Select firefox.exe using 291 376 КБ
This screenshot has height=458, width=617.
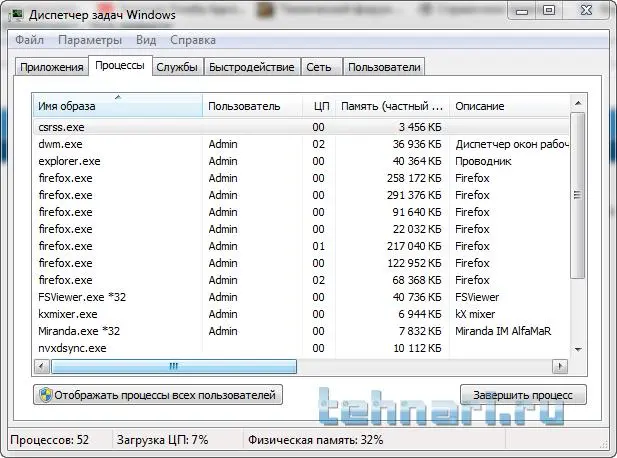pos(301,195)
